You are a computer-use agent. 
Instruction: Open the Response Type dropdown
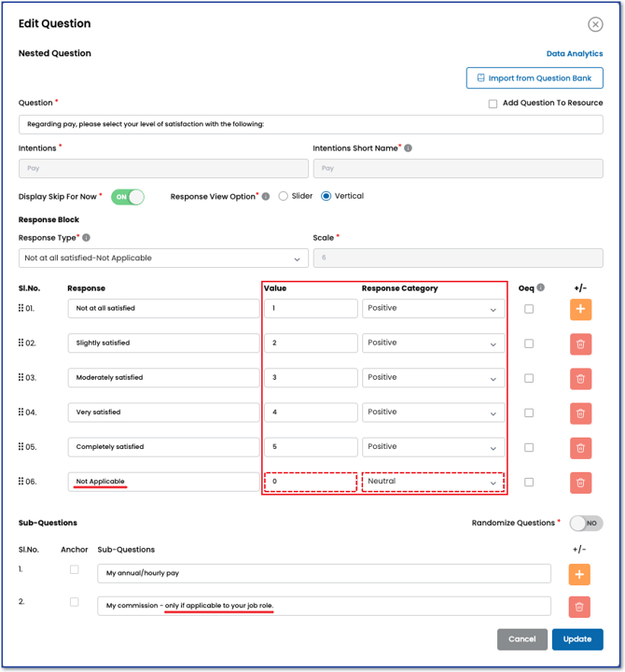[x=163, y=259]
